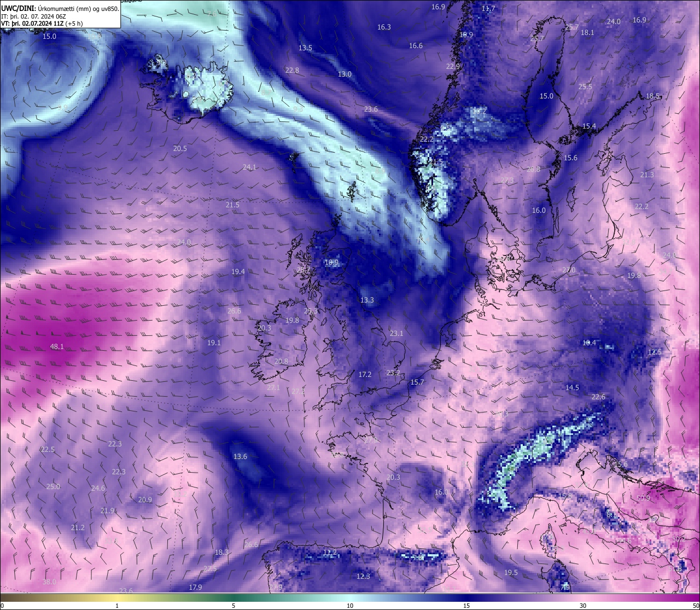
Task: Select the 25.5 value over Finland
Action: click(585, 87)
